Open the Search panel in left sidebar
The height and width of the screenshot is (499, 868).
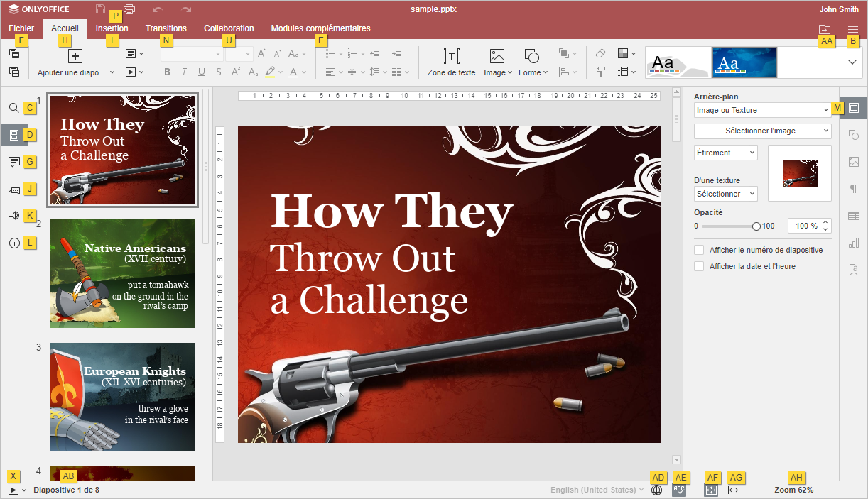pos(14,108)
